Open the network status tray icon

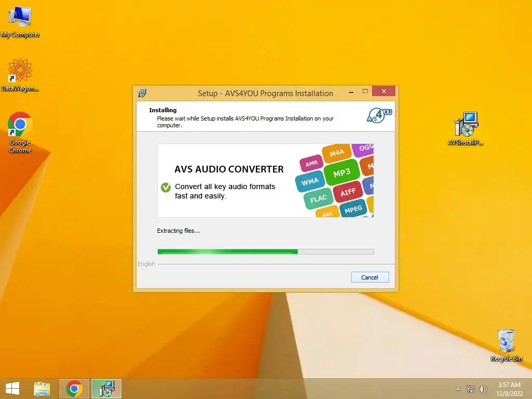pos(471,389)
